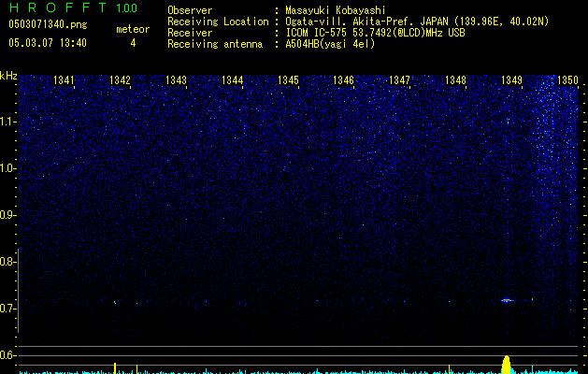Click the date stamp 05.03.07 13:40
This screenshot has height=374, width=588.
48,43
